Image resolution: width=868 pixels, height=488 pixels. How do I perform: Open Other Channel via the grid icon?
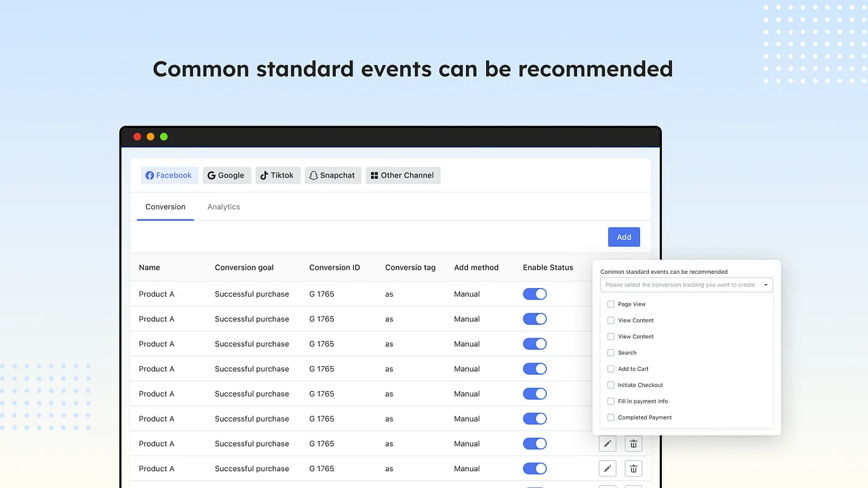(375, 175)
